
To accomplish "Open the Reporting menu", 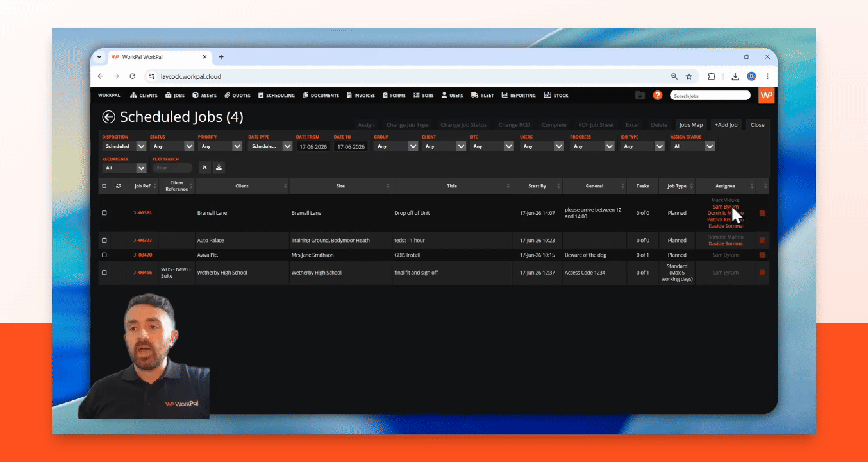I will pos(519,96).
